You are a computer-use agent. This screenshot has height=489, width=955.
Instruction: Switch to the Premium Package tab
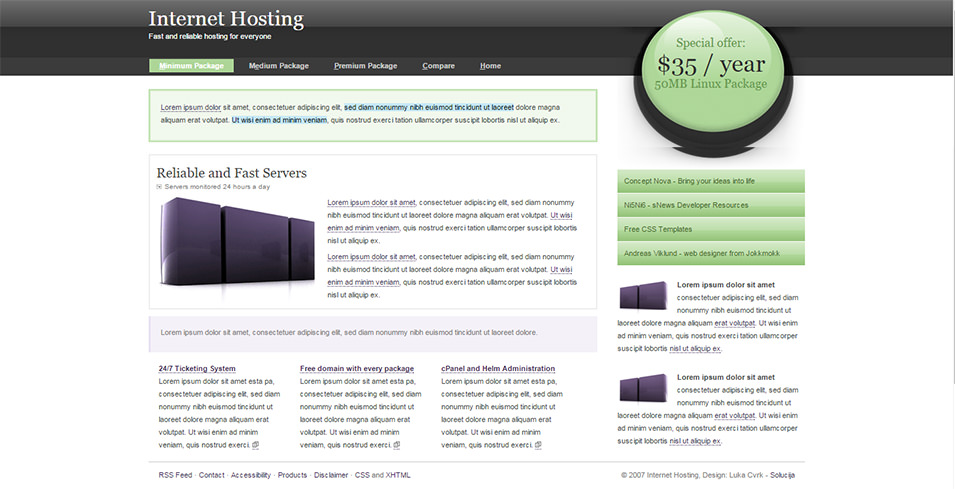click(x=365, y=66)
